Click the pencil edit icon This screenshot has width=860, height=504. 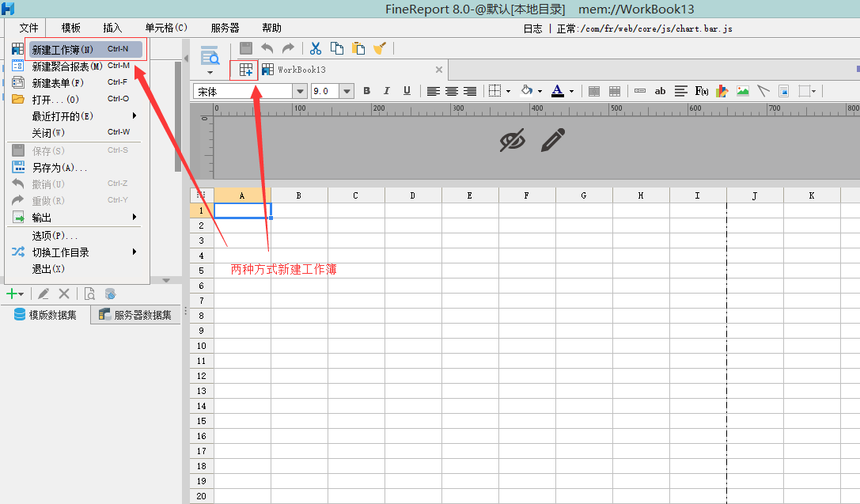(553, 140)
